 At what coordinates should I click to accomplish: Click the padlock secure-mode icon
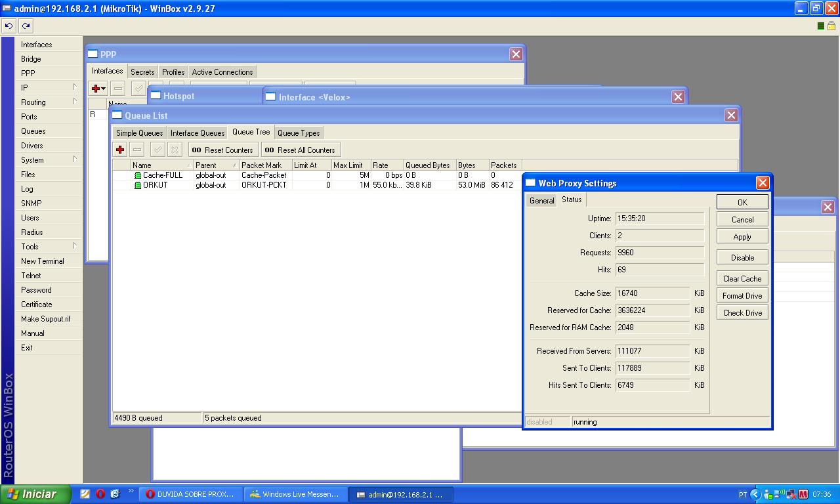click(x=831, y=26)
